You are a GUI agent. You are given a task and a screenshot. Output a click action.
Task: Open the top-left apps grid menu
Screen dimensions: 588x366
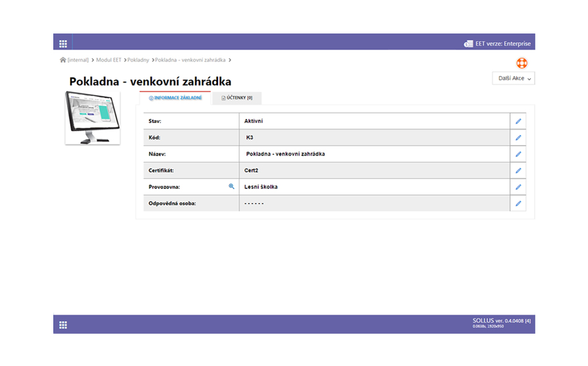(63, 43)
